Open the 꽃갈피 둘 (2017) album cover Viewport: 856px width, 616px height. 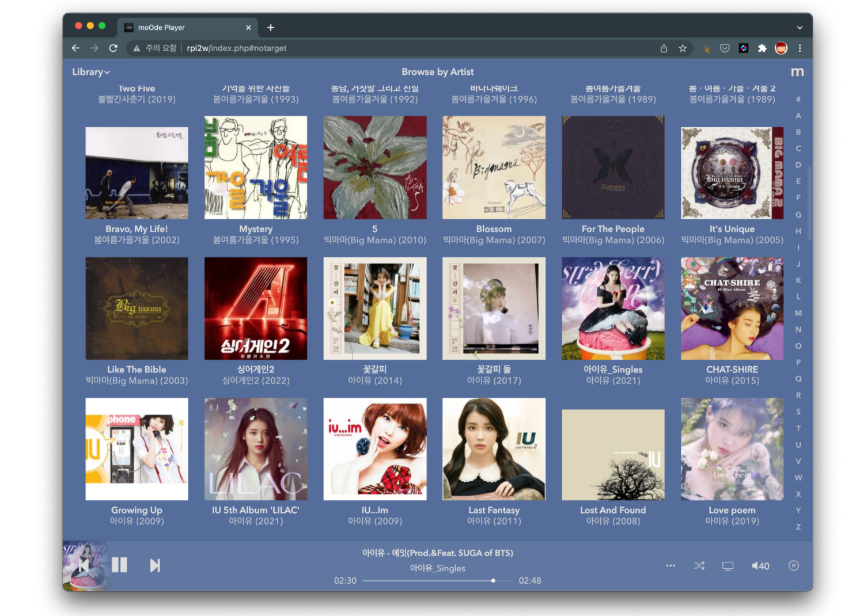point(494,309)
